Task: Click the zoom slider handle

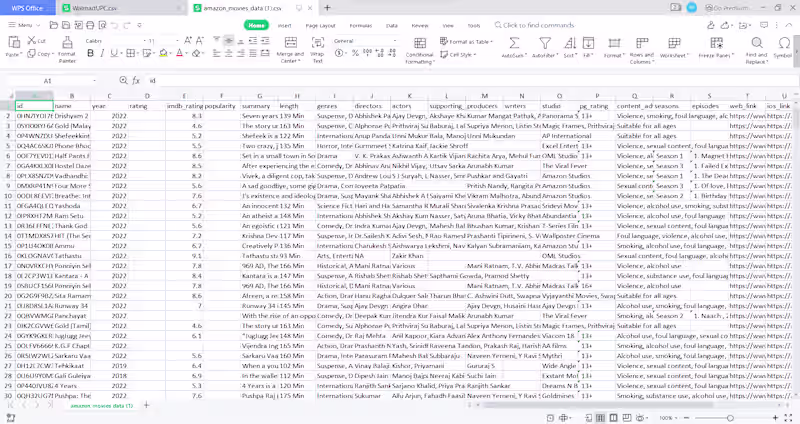Action: pyautogui.click(x=730, y=418)
